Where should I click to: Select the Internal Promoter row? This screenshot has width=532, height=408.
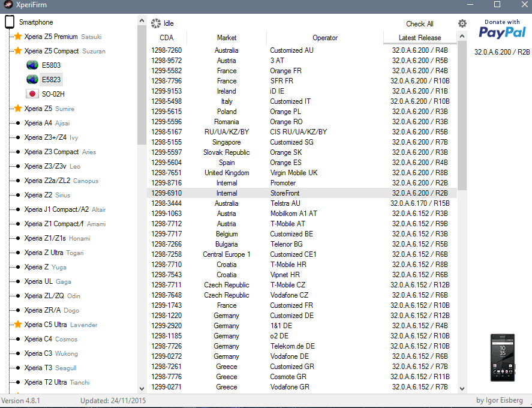point(302,182)
